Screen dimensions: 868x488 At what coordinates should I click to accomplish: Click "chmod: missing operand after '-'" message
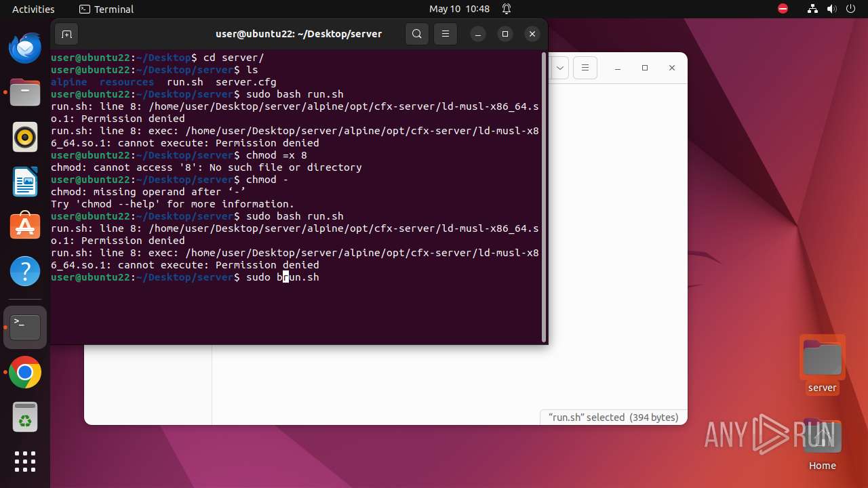149,192
